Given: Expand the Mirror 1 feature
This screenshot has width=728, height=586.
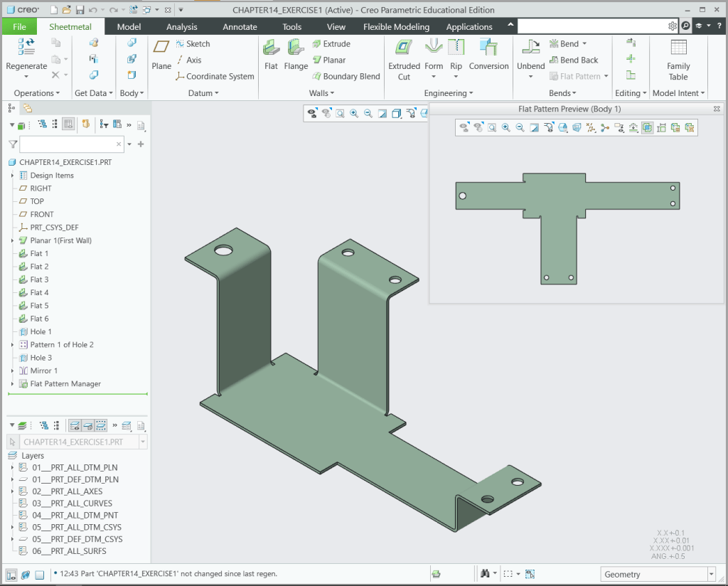Looking at the screenshot, I should (x=13, y=371).
